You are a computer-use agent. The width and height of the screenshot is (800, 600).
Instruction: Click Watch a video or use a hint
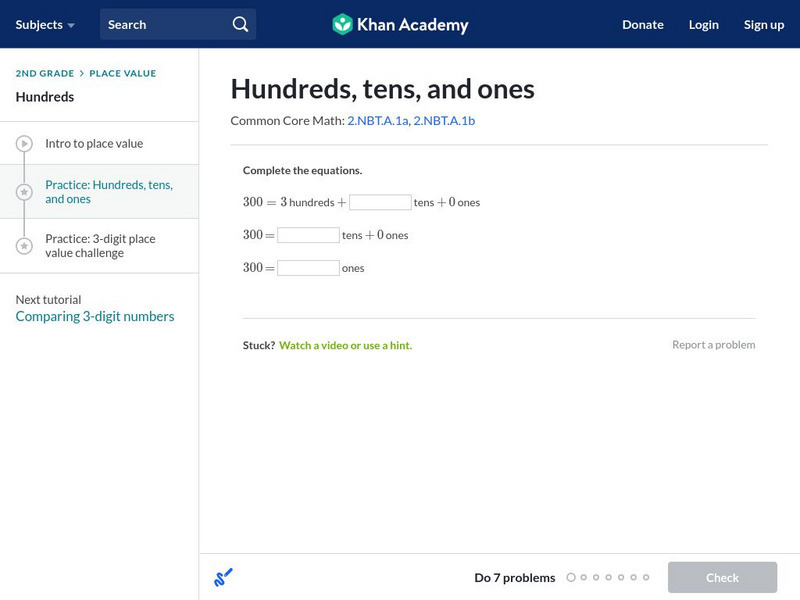[x=345, y=345]
